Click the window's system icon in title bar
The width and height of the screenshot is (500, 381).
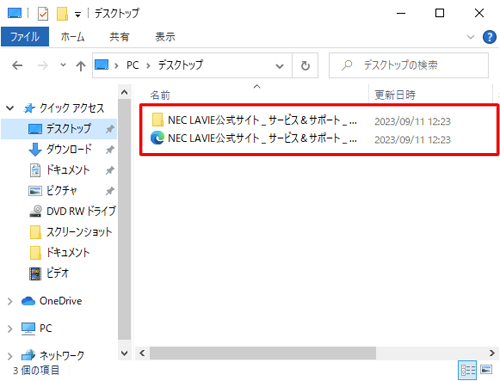(15, 13)
